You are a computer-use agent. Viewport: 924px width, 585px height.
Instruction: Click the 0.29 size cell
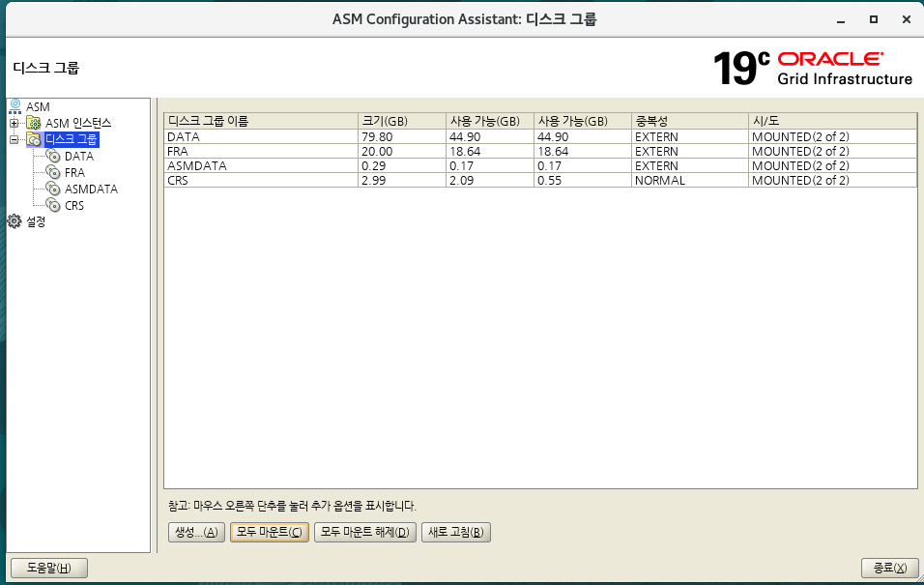click(x=402, y=166)
